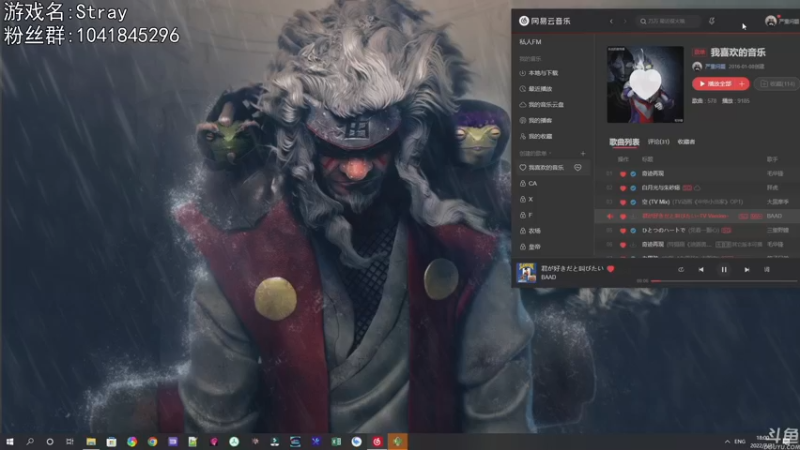Image resolution: width=800 pixels, height=450 pixels.
Task: Open 我的收藏 collection
Action: click(536, 136)
